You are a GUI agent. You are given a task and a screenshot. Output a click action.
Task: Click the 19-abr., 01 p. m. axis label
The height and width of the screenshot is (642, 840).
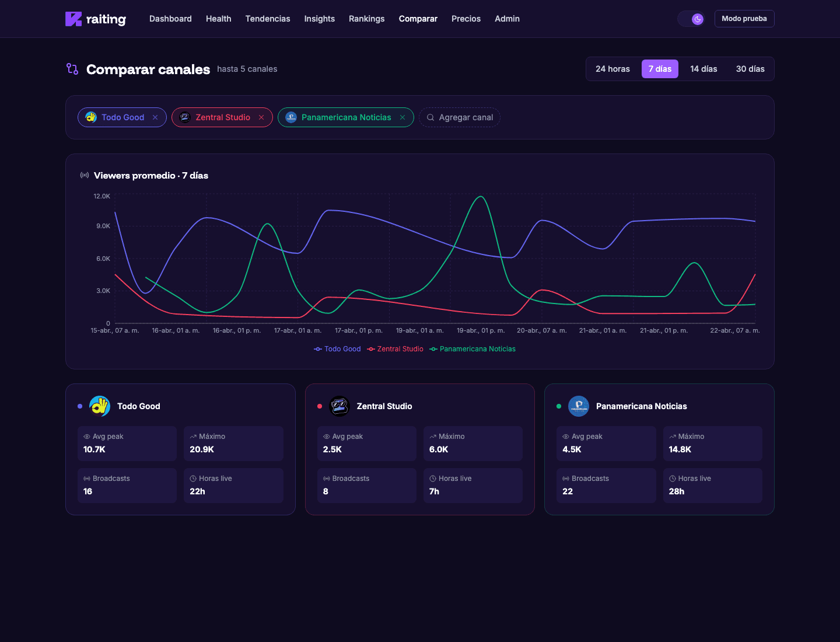(481, 330)
